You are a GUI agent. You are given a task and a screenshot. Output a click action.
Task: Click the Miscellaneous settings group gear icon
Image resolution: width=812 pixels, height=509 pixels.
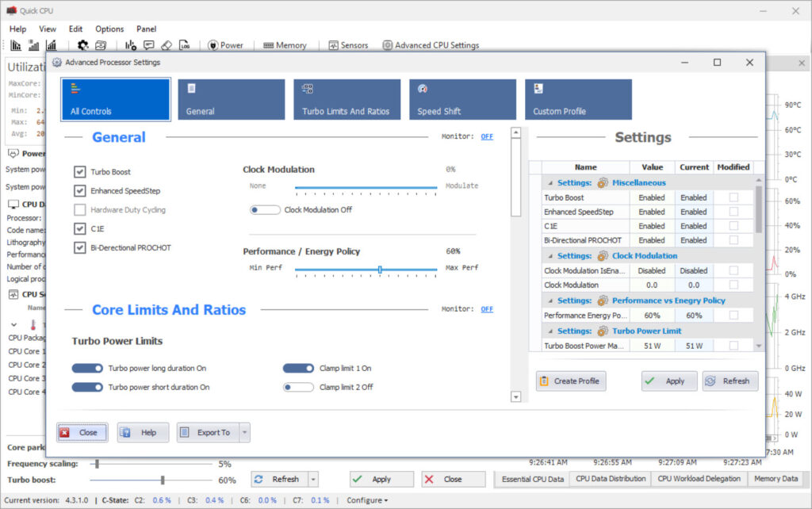coord(603,183)
